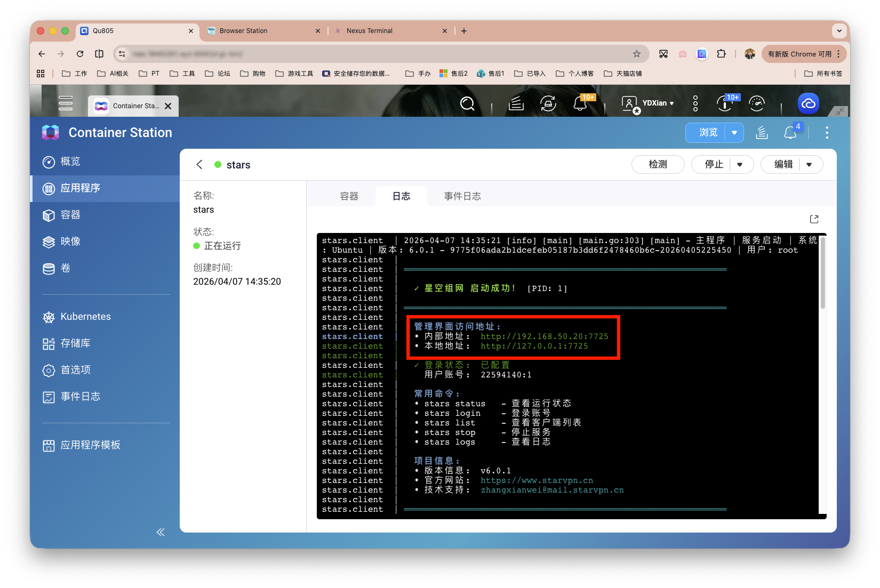This screenshot has width=880, height=588.
Task: Open the QNAP main hamburger menu
Action: point(66,103)
